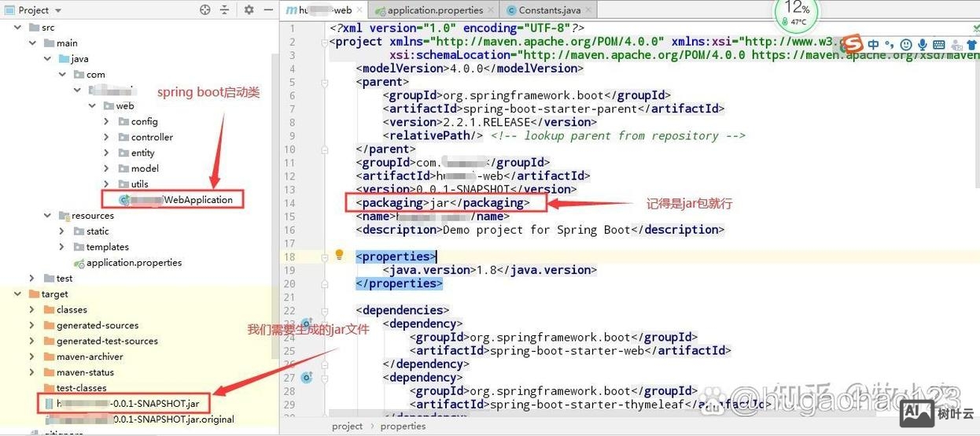Click the Sogou input method S logo
Viewport: 980px width, 436px height.
point(853,44)
